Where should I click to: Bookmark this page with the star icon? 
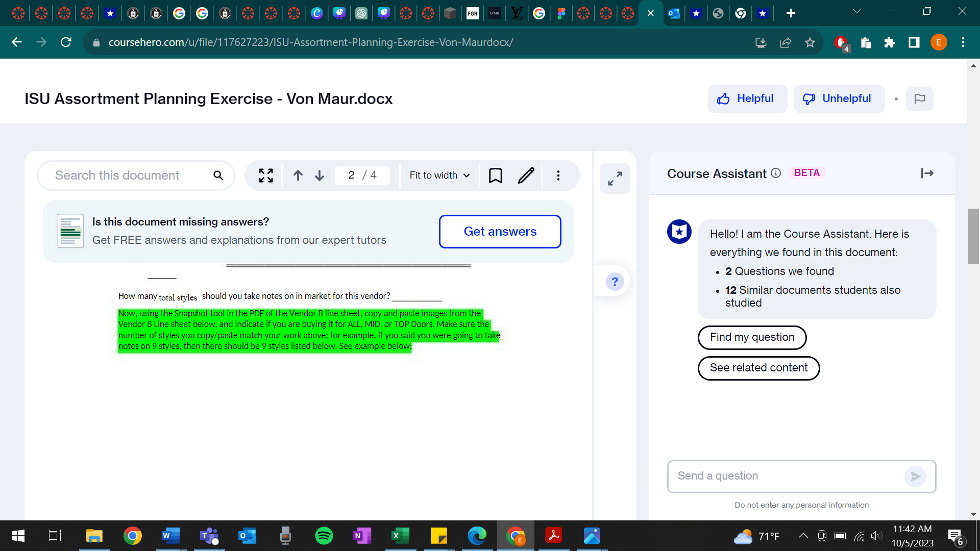[810, 42]
